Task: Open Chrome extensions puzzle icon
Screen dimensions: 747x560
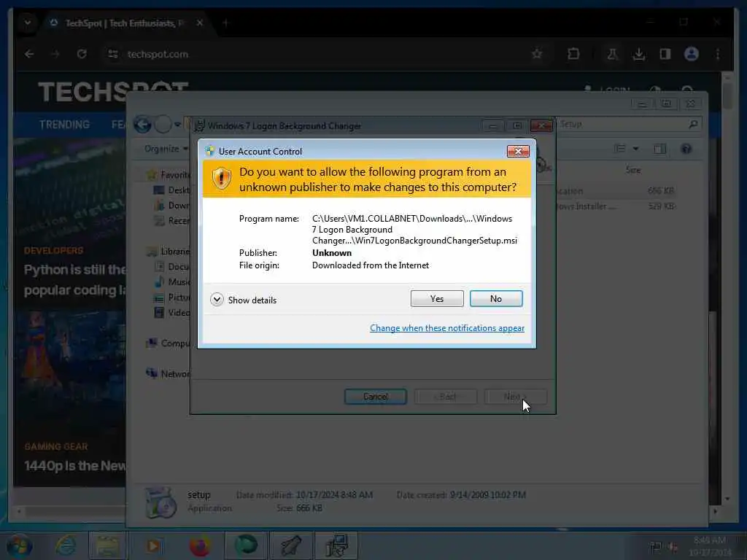Action: (x=573, y=54)
